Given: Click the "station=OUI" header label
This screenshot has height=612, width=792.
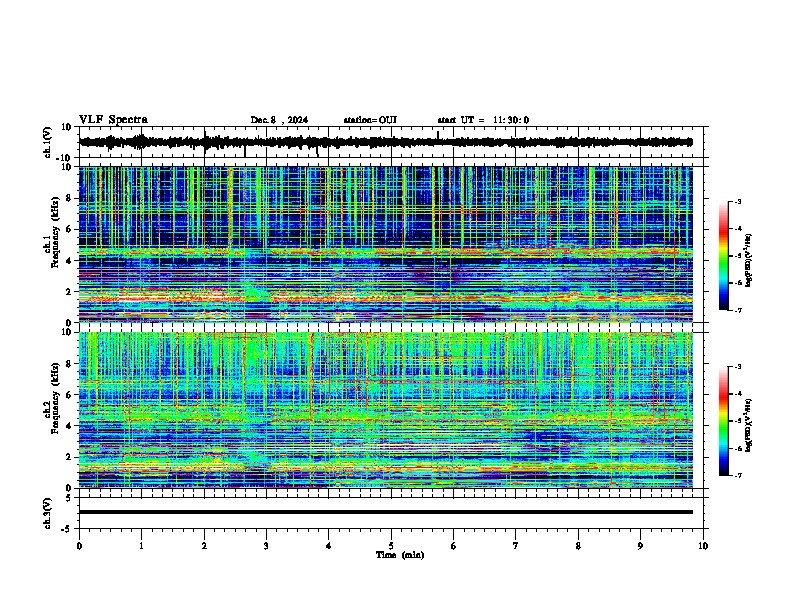Looking at the screenshot, I should coord(370,120).
